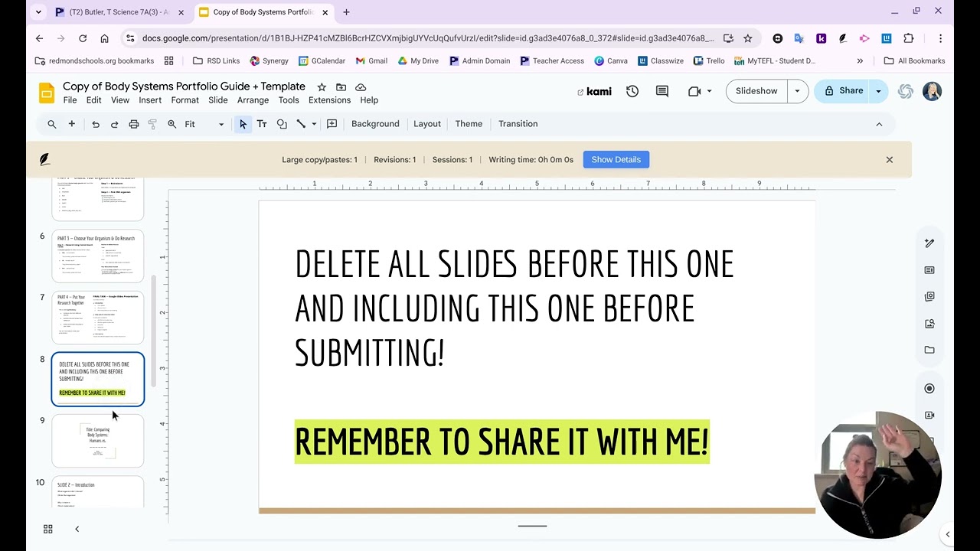980x551 pixels.
Task: Open the Google account avatar
Action: [933, 91]
